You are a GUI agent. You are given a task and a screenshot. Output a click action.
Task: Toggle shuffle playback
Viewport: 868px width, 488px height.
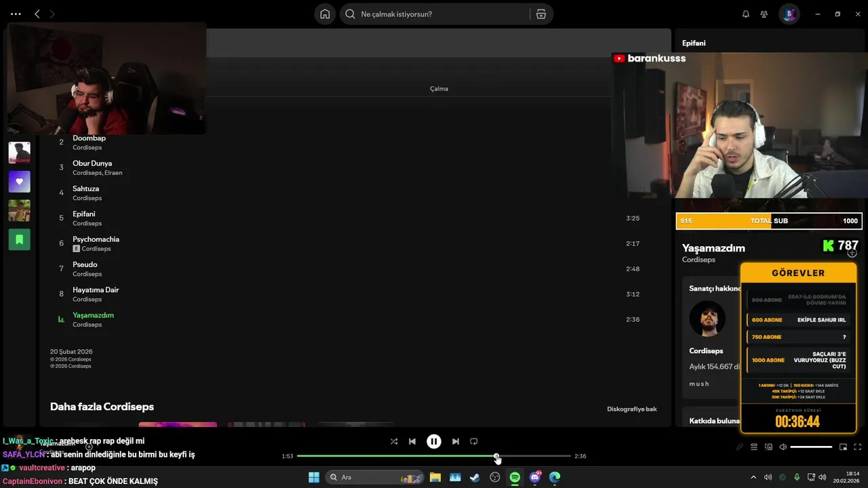point(394,441)
